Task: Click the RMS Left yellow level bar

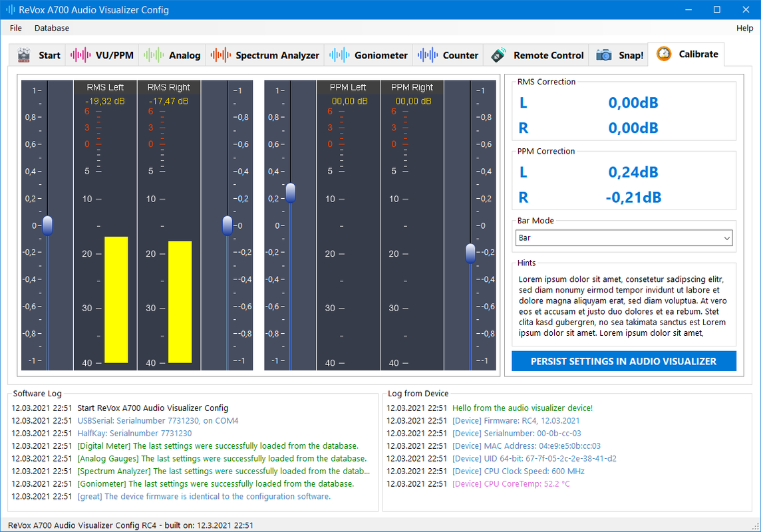Action: (116, 300)
